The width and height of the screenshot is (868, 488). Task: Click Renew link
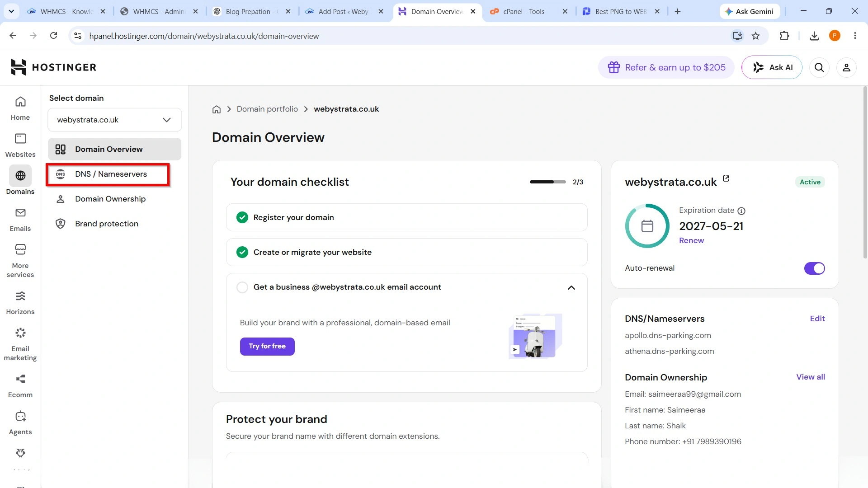point(691,241)
